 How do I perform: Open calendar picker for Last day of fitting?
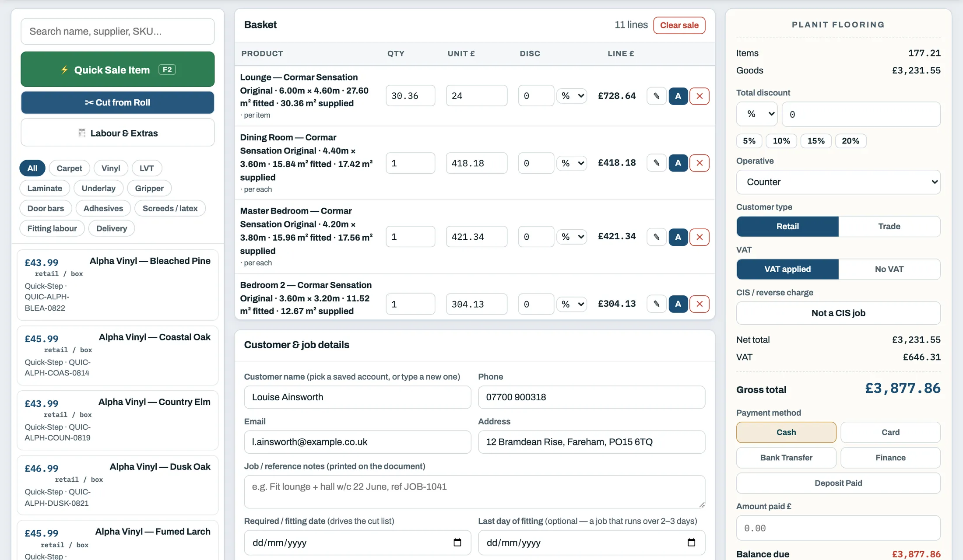pos(691,542)
